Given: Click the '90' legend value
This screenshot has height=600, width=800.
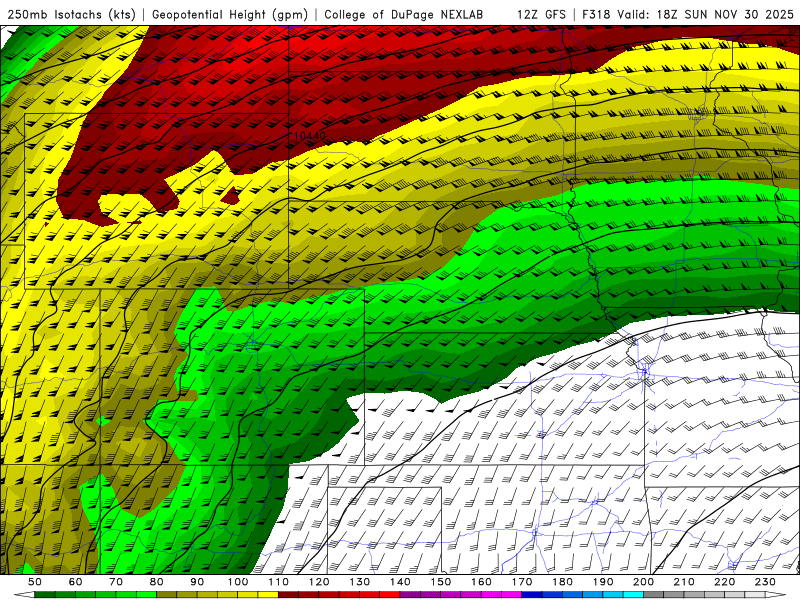Looking at the screenshot, I should pos(197,582).
